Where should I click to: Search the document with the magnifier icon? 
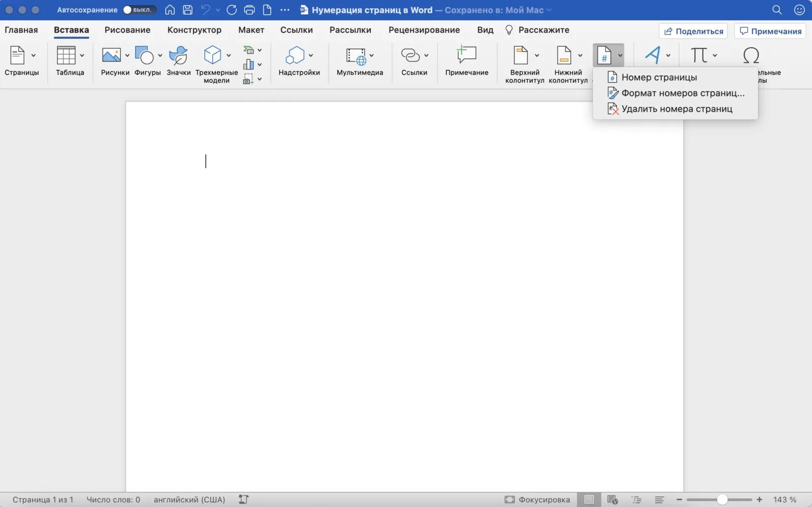pyautogui.click(x=777, y=10)
